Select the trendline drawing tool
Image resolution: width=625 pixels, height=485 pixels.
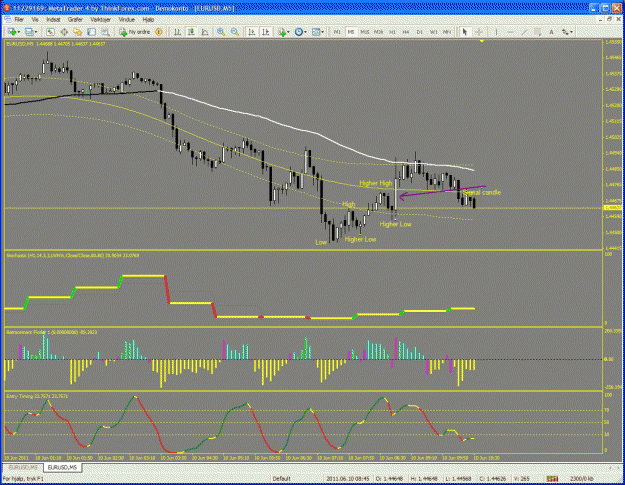524,32
